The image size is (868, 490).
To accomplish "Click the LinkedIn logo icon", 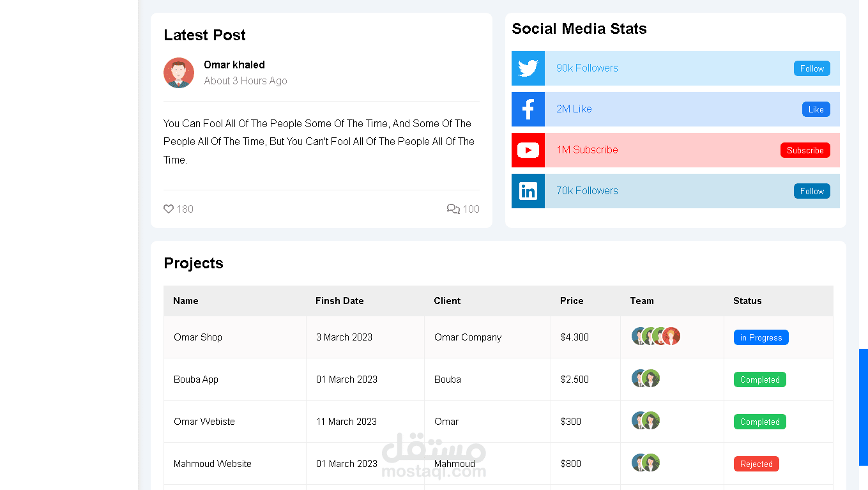I will (528, 191).
